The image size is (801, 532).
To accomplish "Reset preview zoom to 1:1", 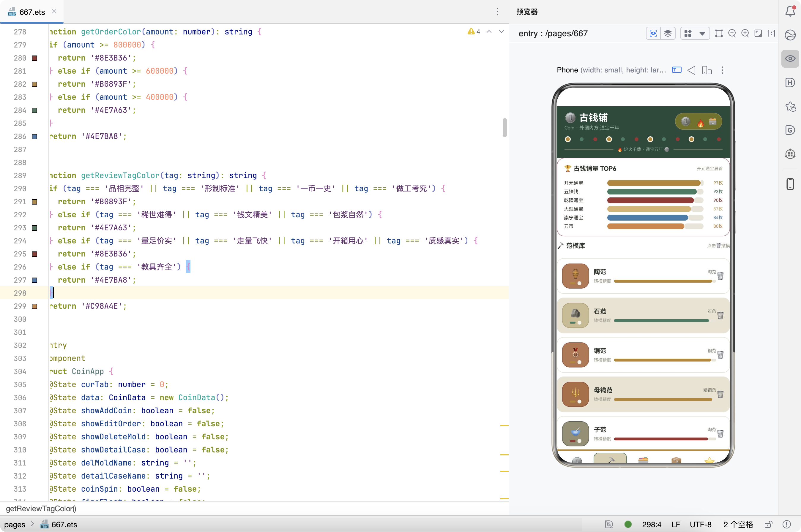I will click(x=771, y=33).
